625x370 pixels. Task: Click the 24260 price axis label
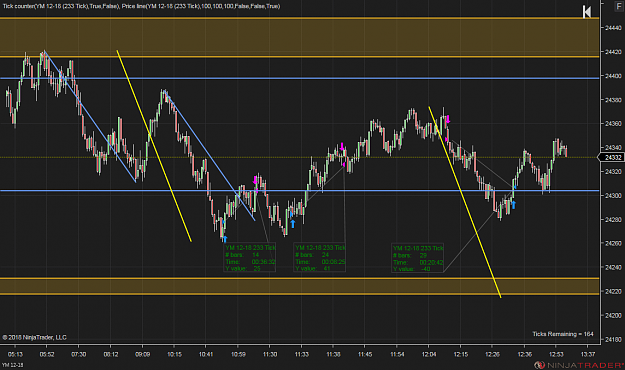click(x=613, y=243)
